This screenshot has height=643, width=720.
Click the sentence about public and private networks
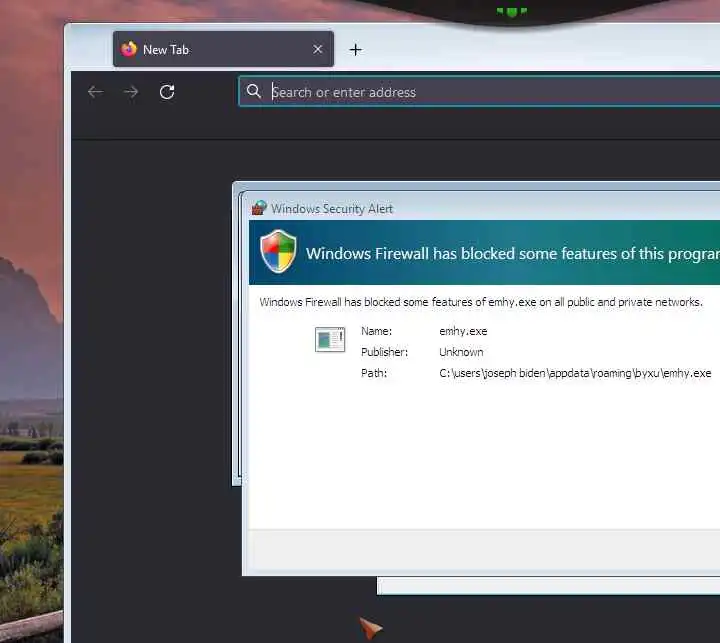tap(481, 302)
